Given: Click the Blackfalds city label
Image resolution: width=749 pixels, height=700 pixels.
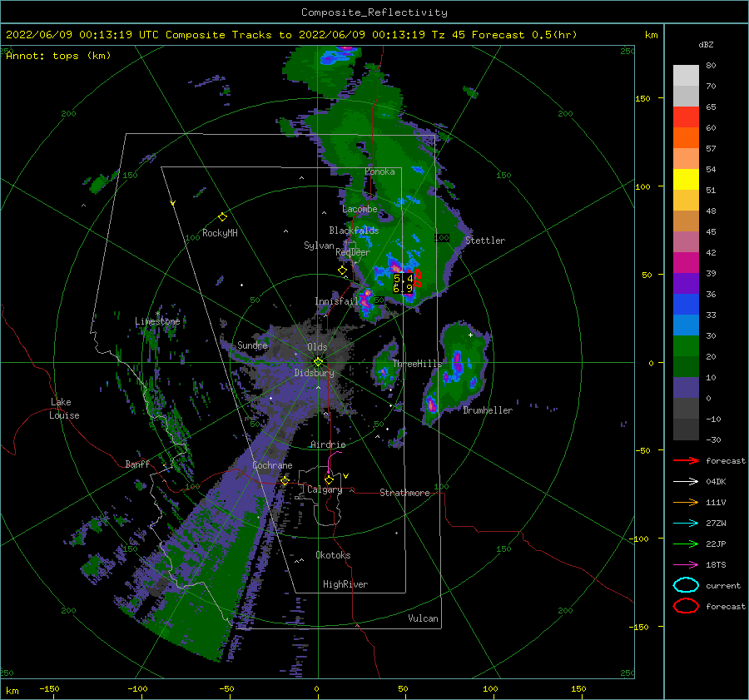Looking at the screenshot, I should (354, 231).
